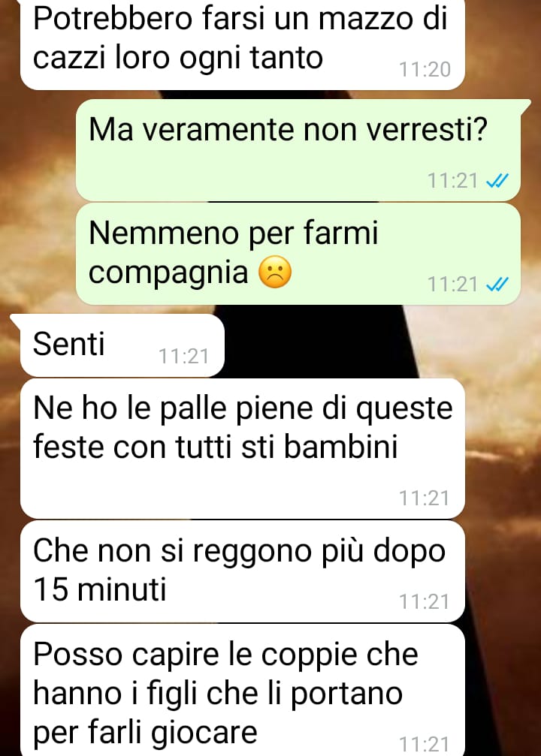Tap read ticks on 'Ma veramente non verresti?'
541x756 pixels.
pos(497,181)
